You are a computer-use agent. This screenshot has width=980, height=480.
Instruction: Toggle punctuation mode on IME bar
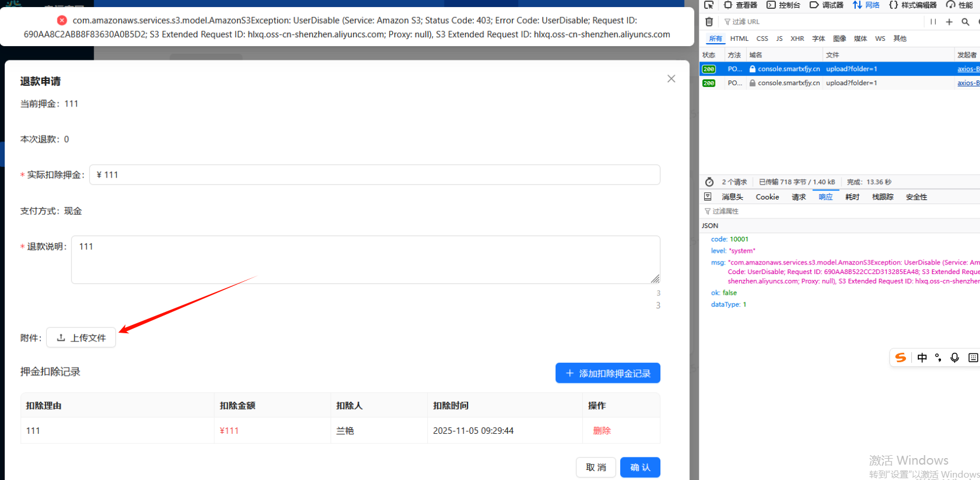click(x=938, y=357)
